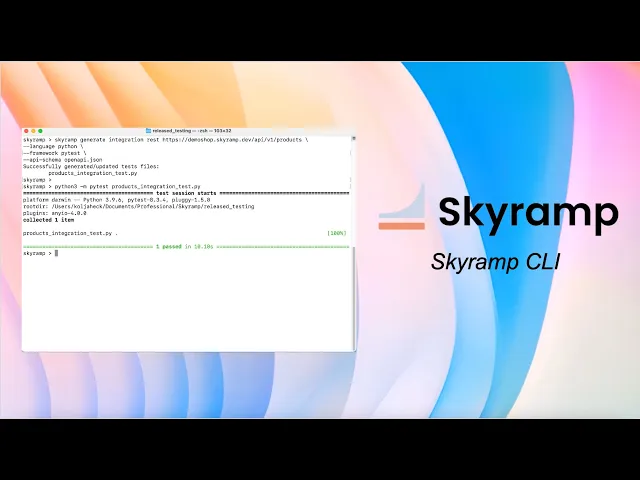Click the '--language python' line
640x480 pixels.
[53, 146]
